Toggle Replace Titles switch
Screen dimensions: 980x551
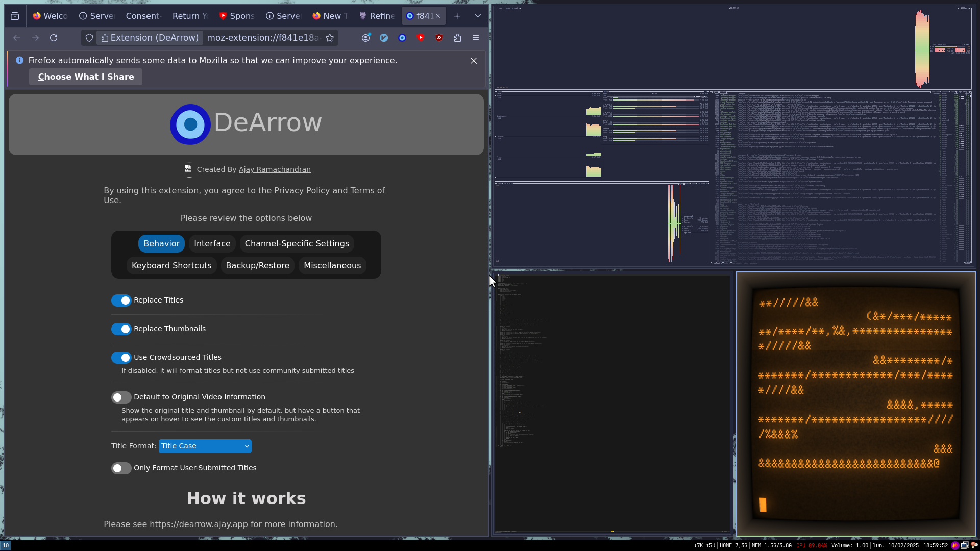point(121,300)
